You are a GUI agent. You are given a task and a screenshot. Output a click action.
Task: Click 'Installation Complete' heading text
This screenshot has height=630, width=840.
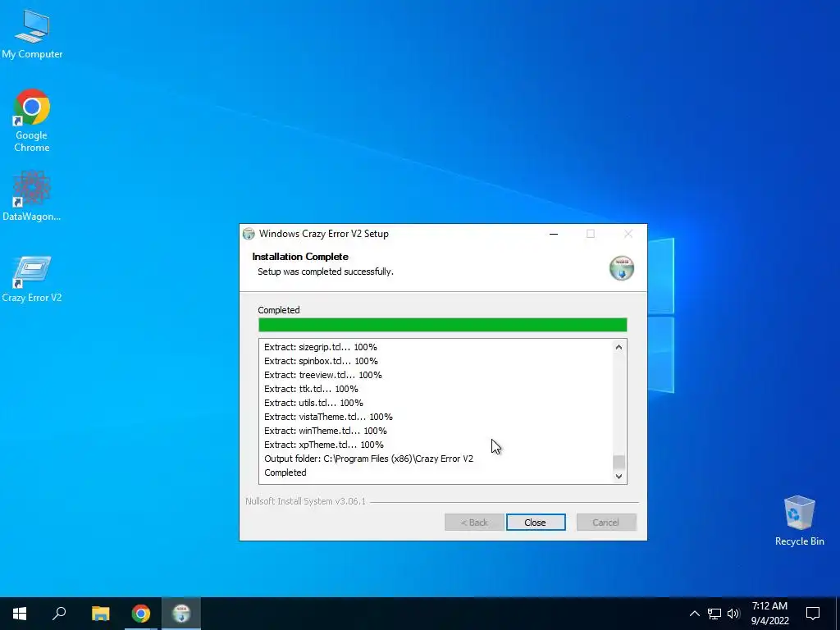pos(300,257)
